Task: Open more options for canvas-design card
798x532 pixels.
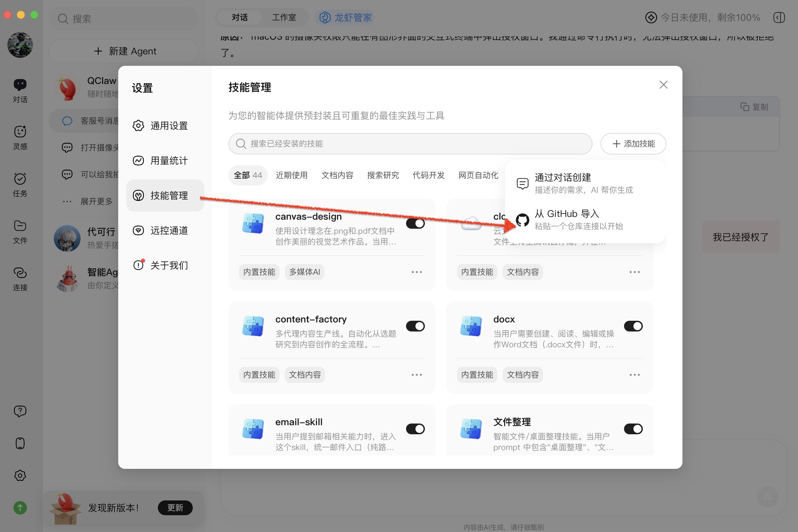Action: click(417, 272)
